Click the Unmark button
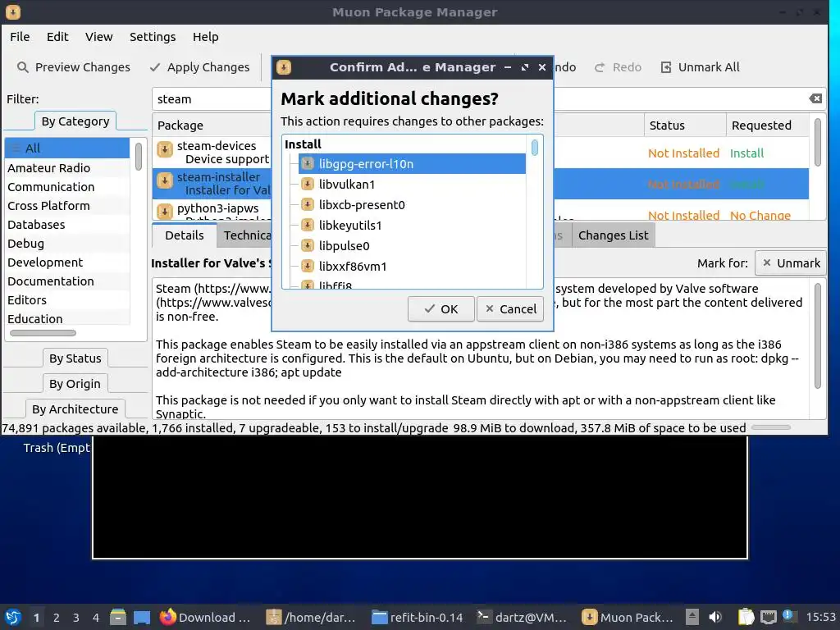The width and height of the screenshot is (840, 630). click(790, 263)
